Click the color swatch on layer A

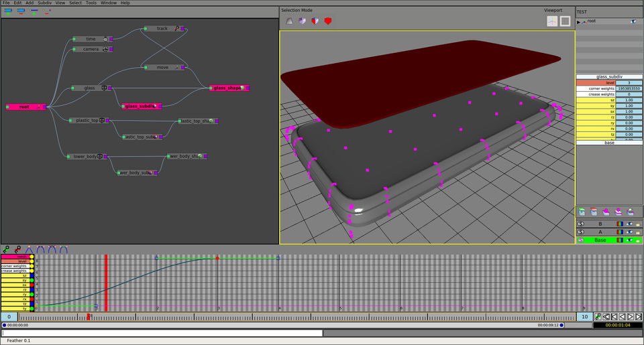pyautogui.click(x=620, y=232)
